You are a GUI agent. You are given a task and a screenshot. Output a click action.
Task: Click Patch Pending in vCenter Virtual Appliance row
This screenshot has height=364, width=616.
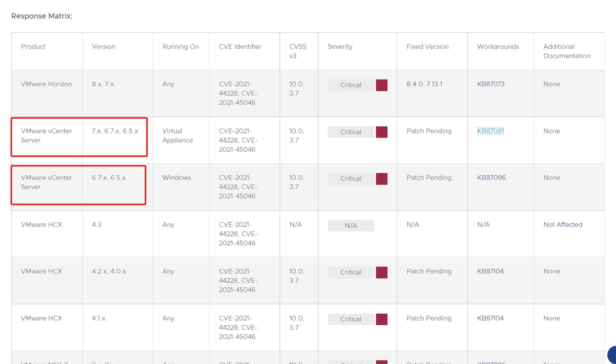429,131
